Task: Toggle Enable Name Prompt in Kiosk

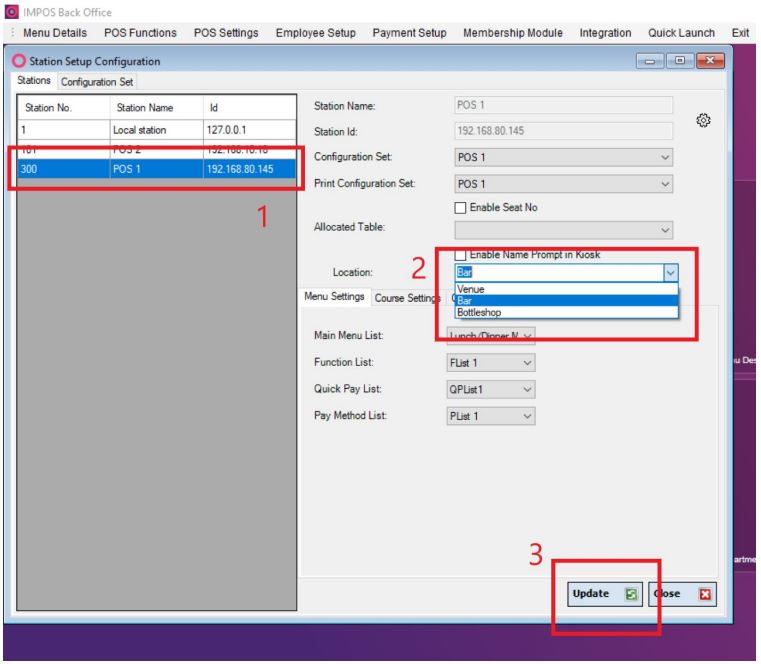Action: (462, 256)
